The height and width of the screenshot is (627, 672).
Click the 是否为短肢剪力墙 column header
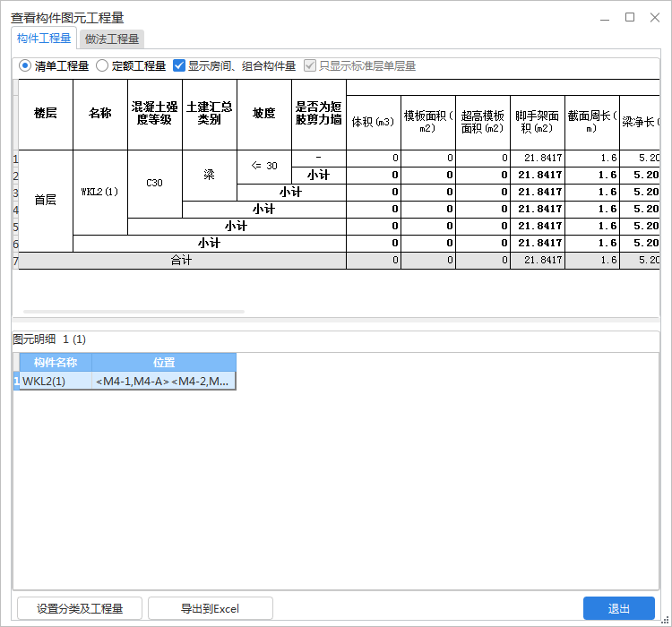[x=319, y=115]
